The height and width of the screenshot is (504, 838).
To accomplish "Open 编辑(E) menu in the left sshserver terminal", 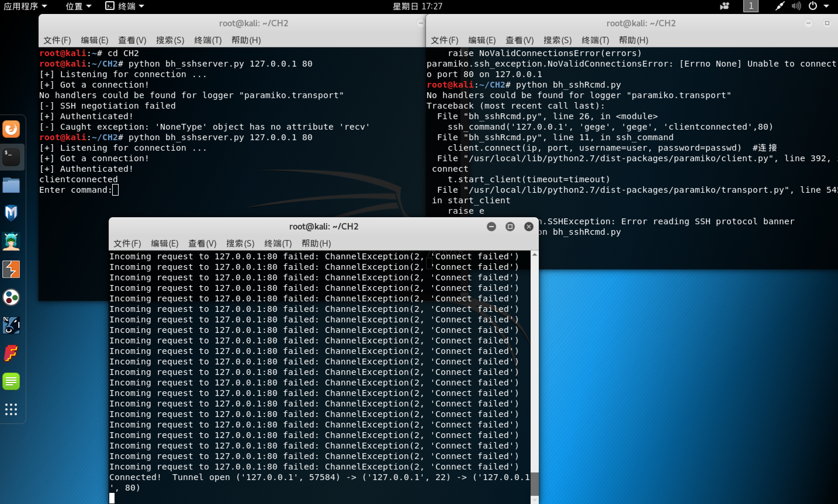I will click(94, 40).
